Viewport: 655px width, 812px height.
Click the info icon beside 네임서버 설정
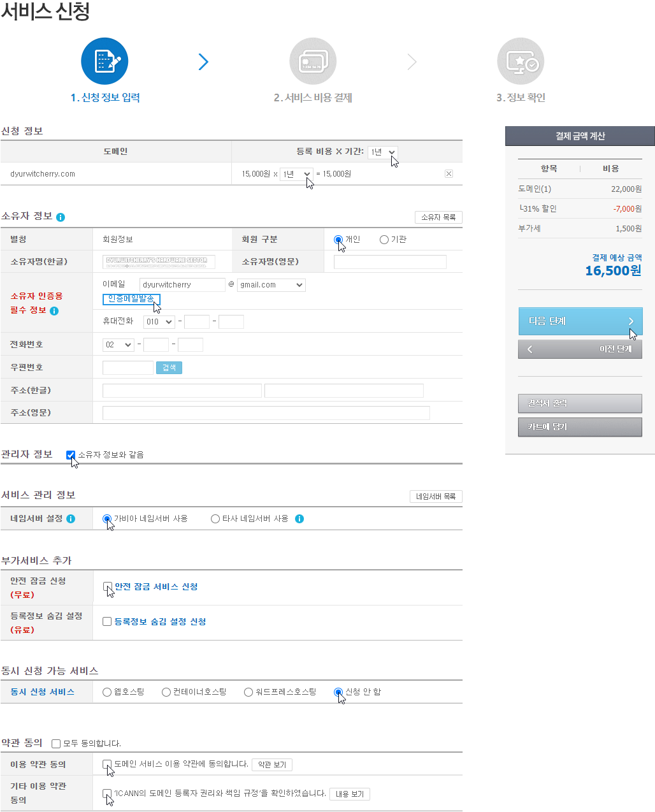[x=71, y=518]
